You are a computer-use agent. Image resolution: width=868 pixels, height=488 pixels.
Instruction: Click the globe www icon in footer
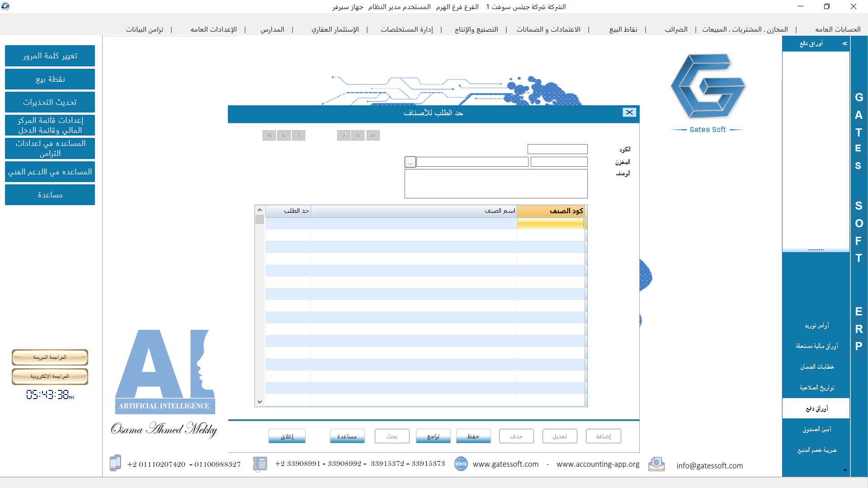(x=461, y=464)
